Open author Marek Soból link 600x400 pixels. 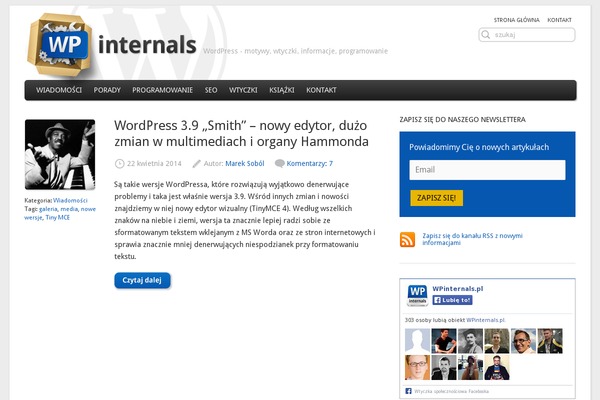[245, 164]
